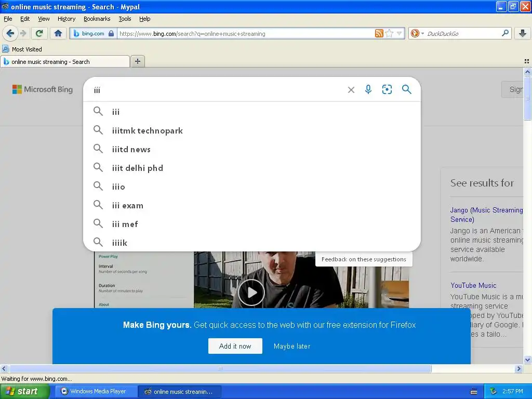Click the DuckDuckGo search magnifier
This screenshot has width=532, height=399.
point(505,33)
